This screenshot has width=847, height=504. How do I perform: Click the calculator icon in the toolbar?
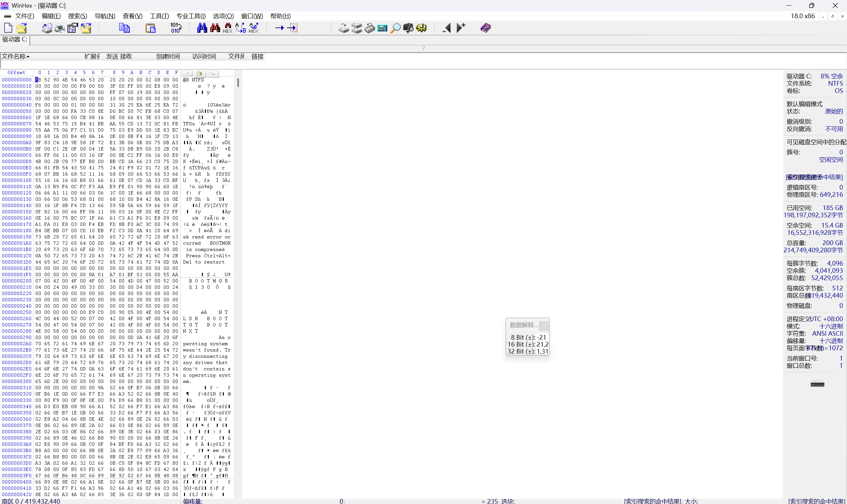(x=382, y=28)
